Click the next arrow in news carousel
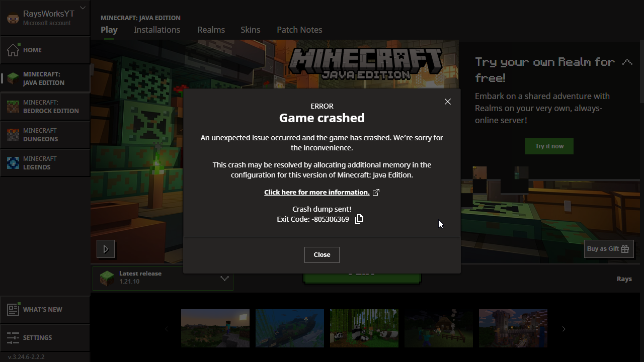The width and height of the screenshot is (644, 362). tap(564, 329)
